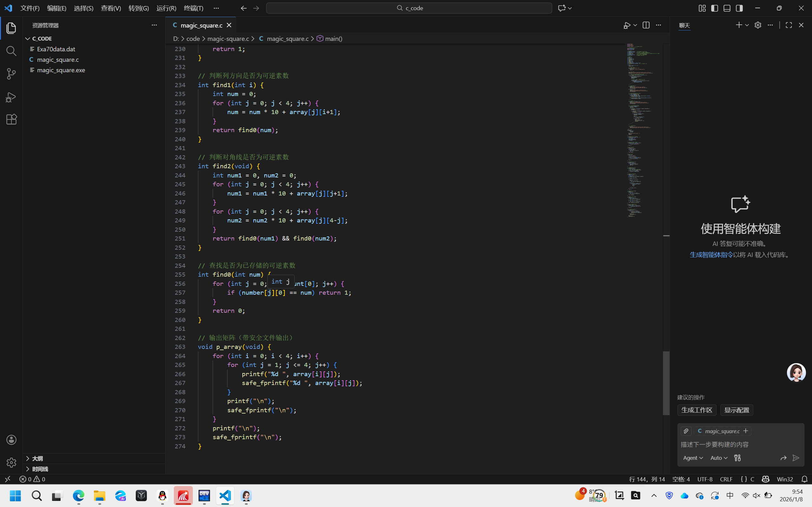Click the 生成智能体指令 link
The image size is (812, 507).
coord(711,255)
